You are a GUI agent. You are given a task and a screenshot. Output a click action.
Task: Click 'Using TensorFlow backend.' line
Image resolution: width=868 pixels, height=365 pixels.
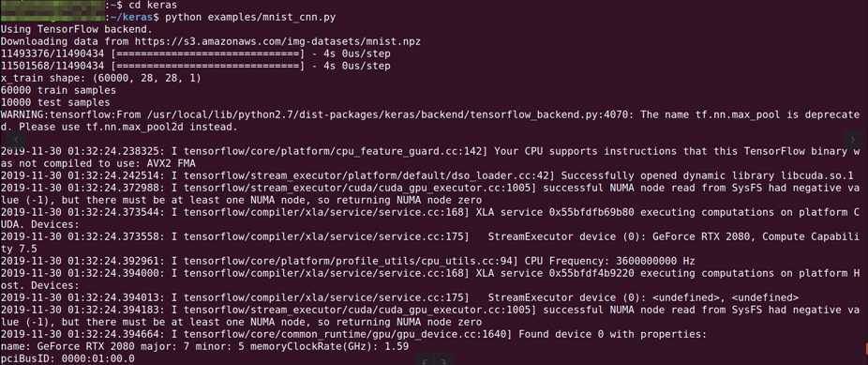click(76, 29)
